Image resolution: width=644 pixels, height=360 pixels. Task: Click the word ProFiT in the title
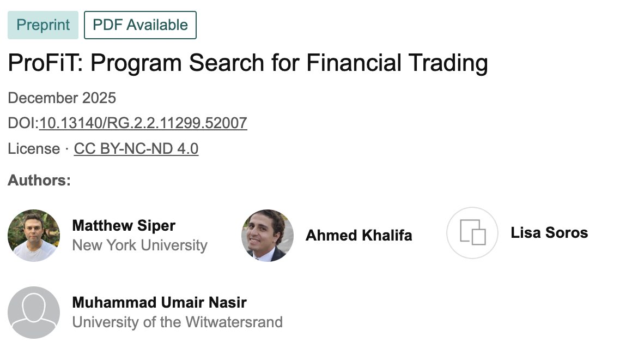pyautogui.click(x=43, y=63)
